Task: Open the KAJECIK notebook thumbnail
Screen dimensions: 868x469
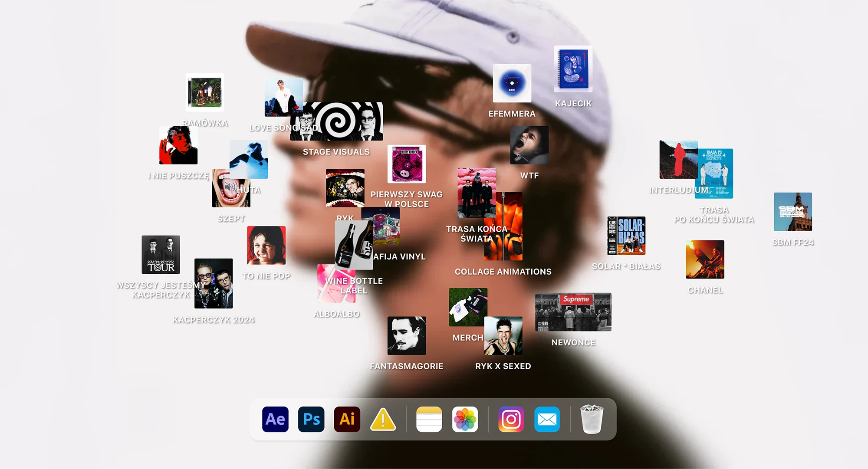Action: tap(573, 69)
